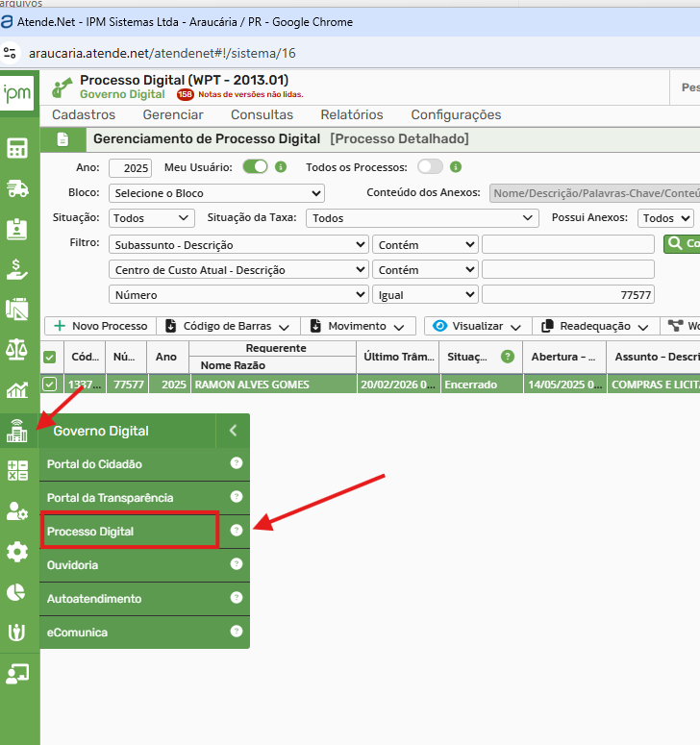Click the IPM logo icon

pyautogui.click(x=17, y=93)
